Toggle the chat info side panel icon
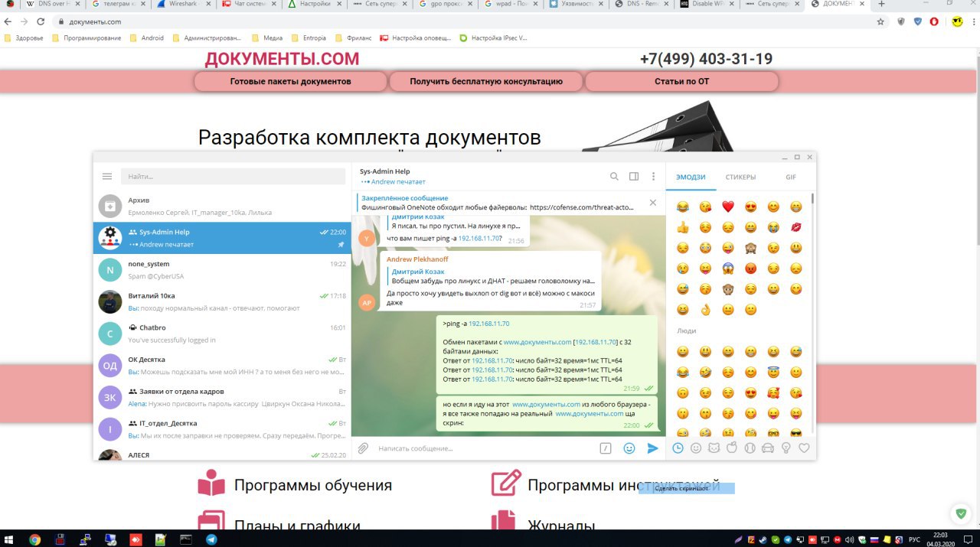This screenshot has width=980, height=547. click(x=634, y=176)
